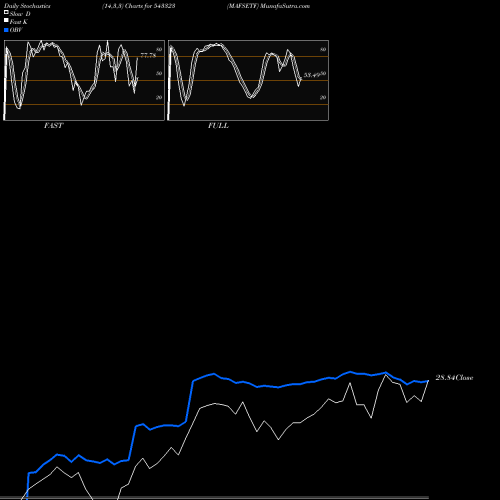Click the 'FULL' chart caption
Image resolution: width=500 pixels, height=500 pixels.
[x=218, y=126]
